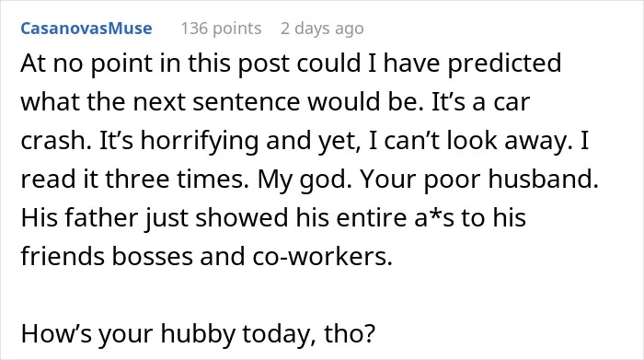
Task: Click the word horrifying in the comment
Action: coord(200,141)
